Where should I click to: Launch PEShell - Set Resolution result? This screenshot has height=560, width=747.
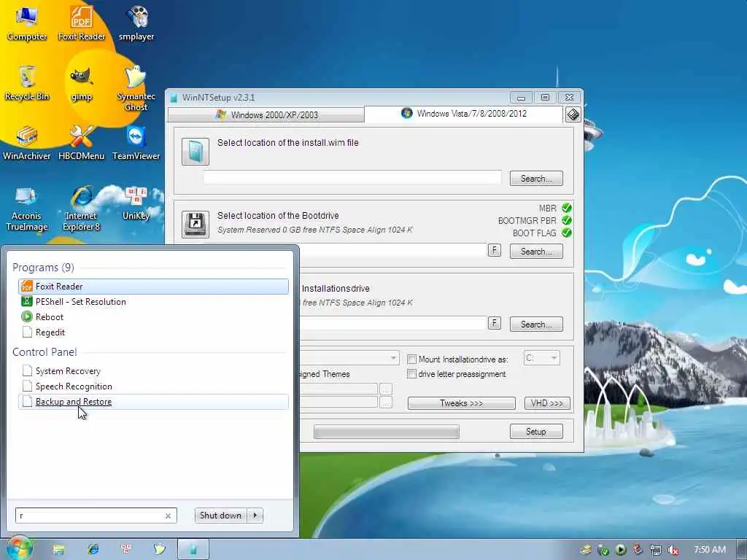point(153,301)
